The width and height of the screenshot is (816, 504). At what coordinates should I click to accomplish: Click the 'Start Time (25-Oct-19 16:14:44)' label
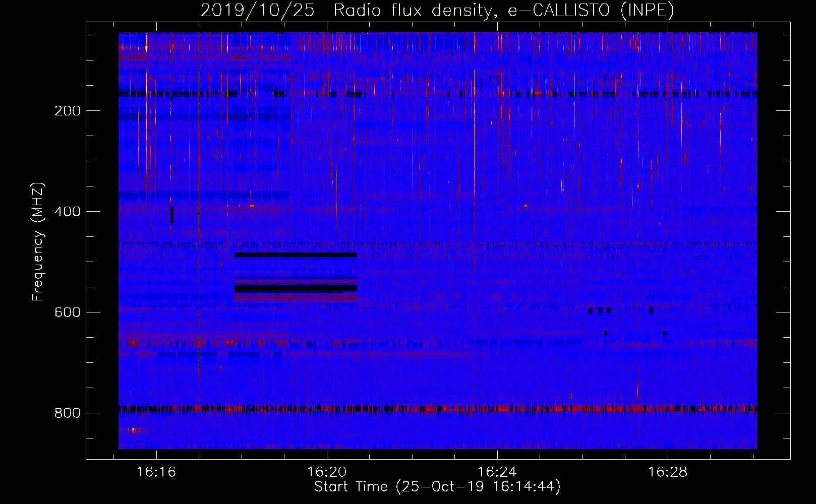(437, 487)
